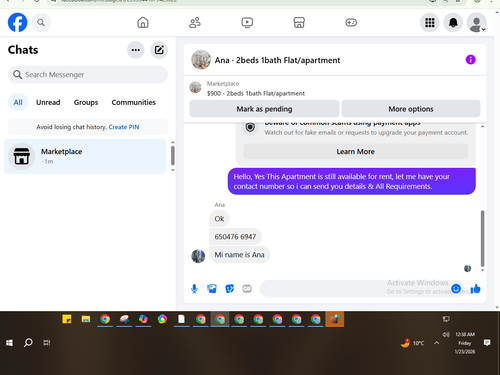Viewport: 500px width, 375px height.
Task: Go to the Home feed icon
Action: (143, 22)
